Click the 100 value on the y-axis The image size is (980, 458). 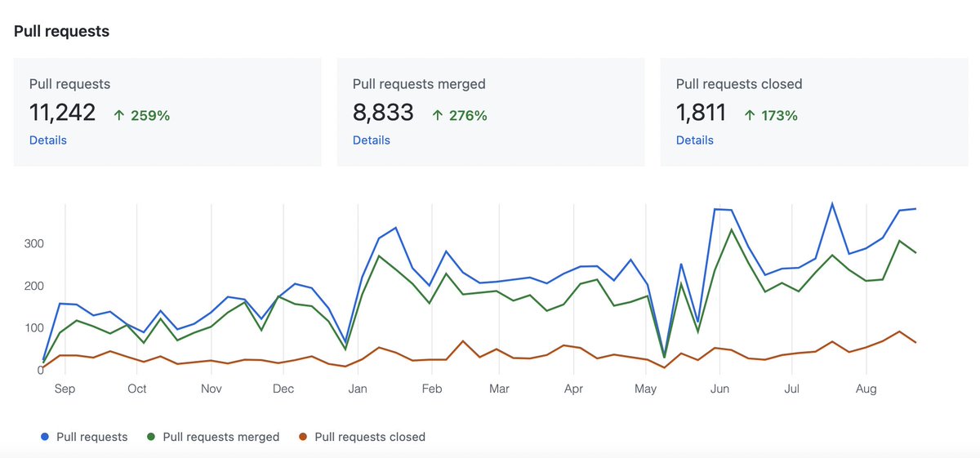(x=33, y=328)
